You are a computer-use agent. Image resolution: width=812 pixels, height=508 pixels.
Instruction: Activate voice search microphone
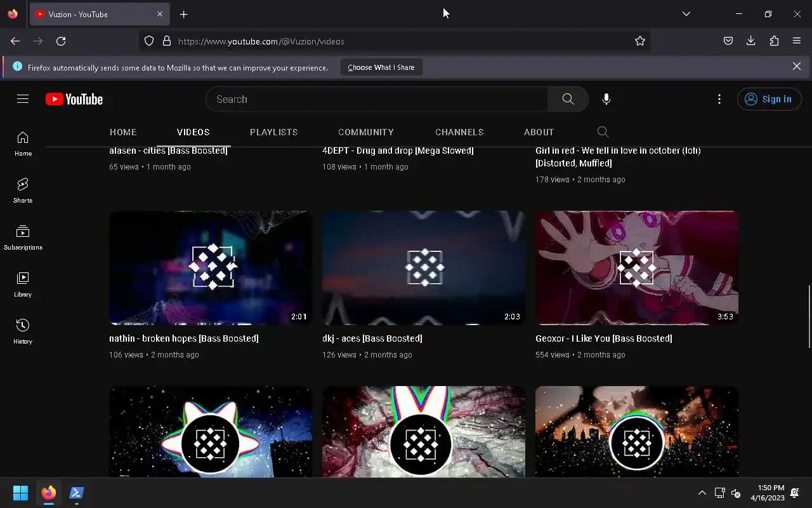606,99
